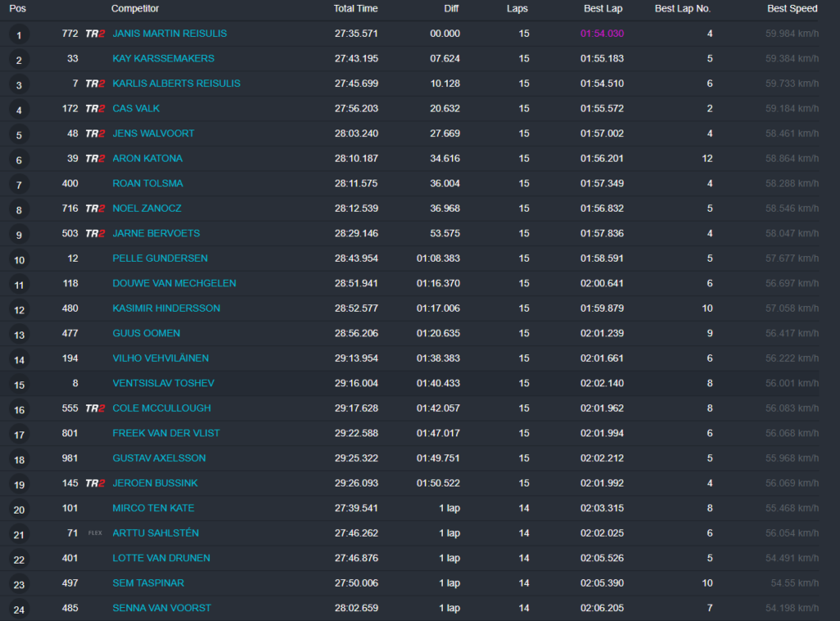Click the TR2 badge for Jeroen Bussink
Viewport: 840px width, 621px height.
point(95,483)
